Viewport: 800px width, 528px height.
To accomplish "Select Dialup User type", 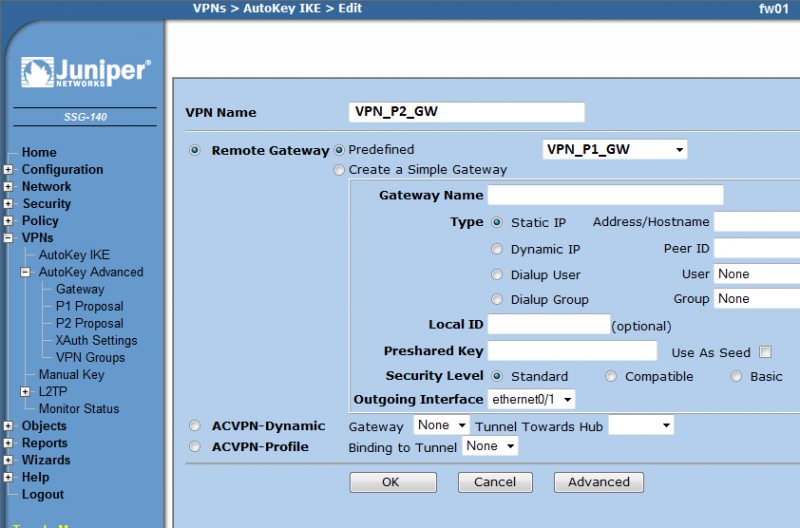I will click(497, 274).
